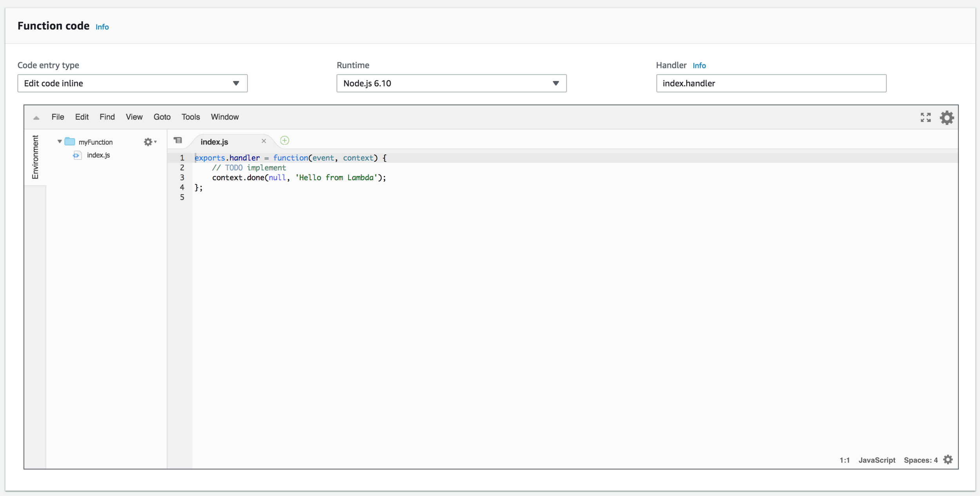The image size is (980, 496).
Task: Close the index.js tab
Action: pyautogui.click(x=264, y=141)
